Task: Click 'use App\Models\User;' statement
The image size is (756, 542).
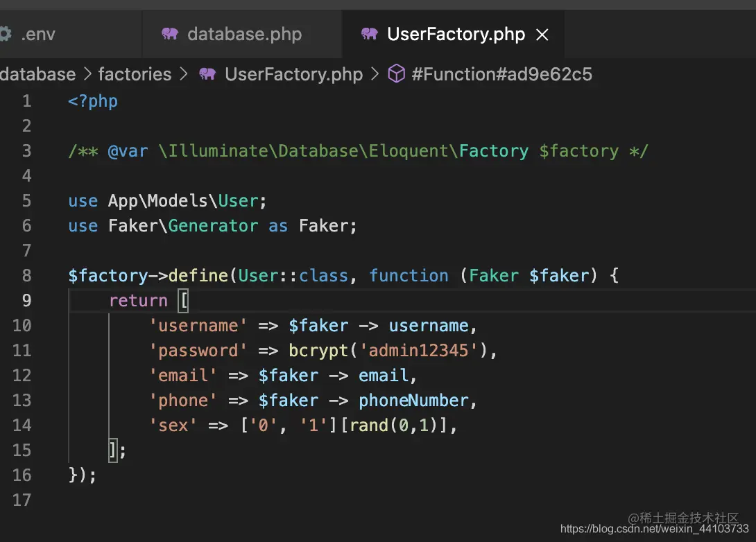Action: click(167, 201)
